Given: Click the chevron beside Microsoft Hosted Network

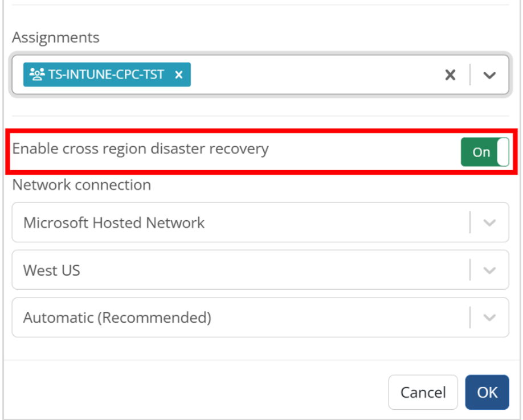Looking at the screenshot, I should [489, 223].
